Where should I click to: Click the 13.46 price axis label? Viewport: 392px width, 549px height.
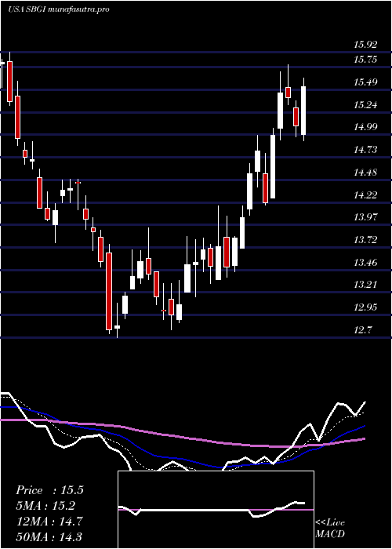pos(365,262)
